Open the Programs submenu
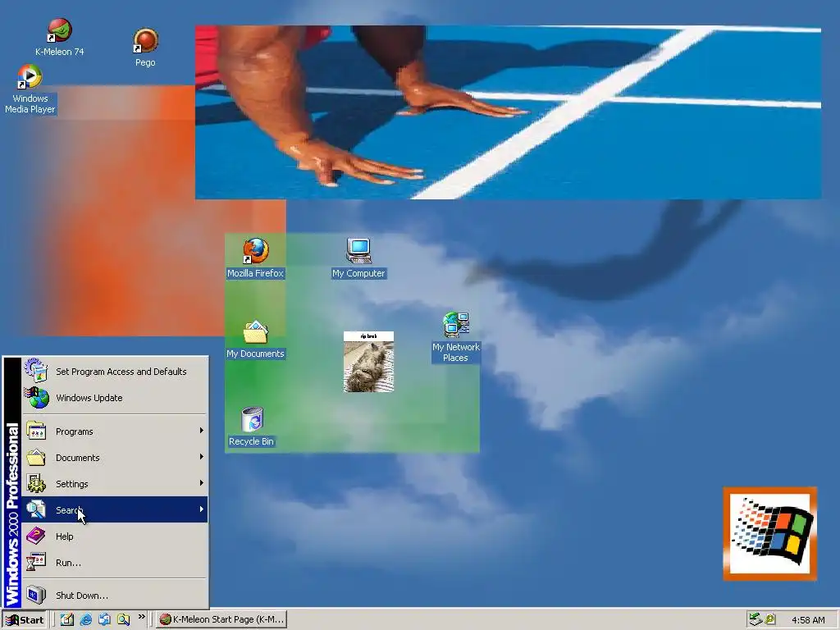Viewport: 840px width, 630px height. coord(115,431)
